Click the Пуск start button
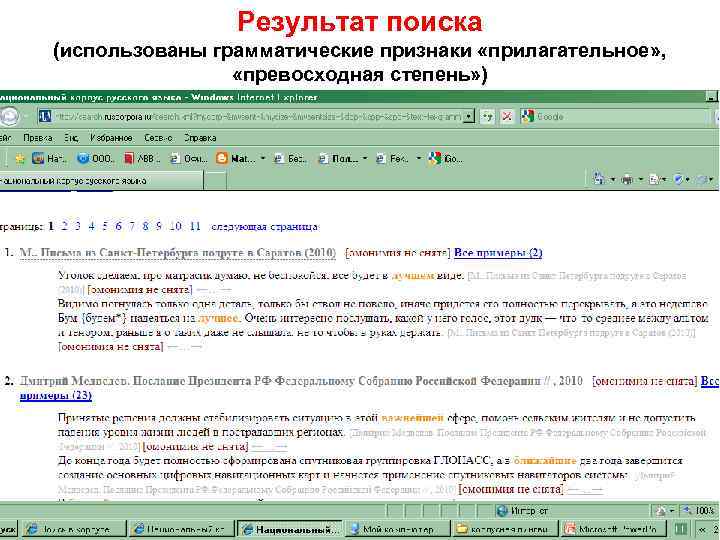Screen dimensions: 720x540 (8, 530)
